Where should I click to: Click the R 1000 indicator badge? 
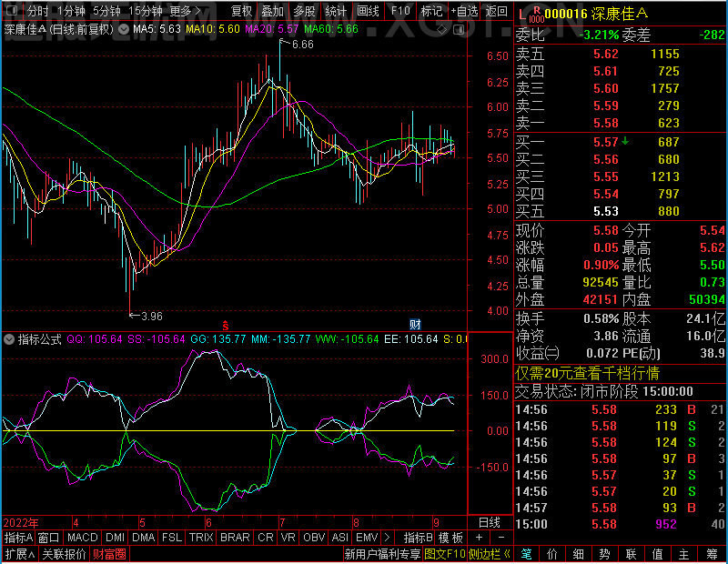click(537, 15)
